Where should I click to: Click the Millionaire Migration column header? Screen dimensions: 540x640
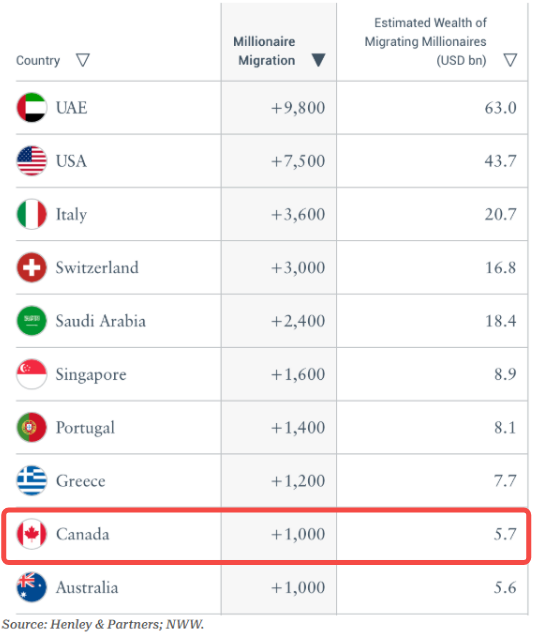(264, 51)
